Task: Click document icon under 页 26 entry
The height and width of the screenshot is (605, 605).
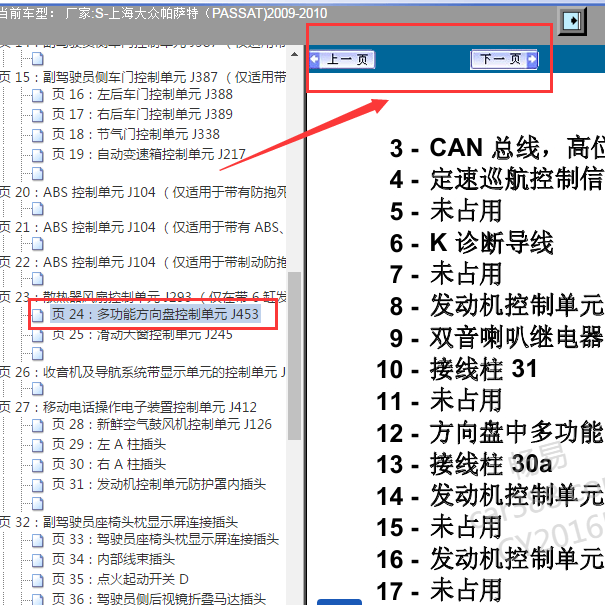Action: pyautogui.click(x=37, y=389)
